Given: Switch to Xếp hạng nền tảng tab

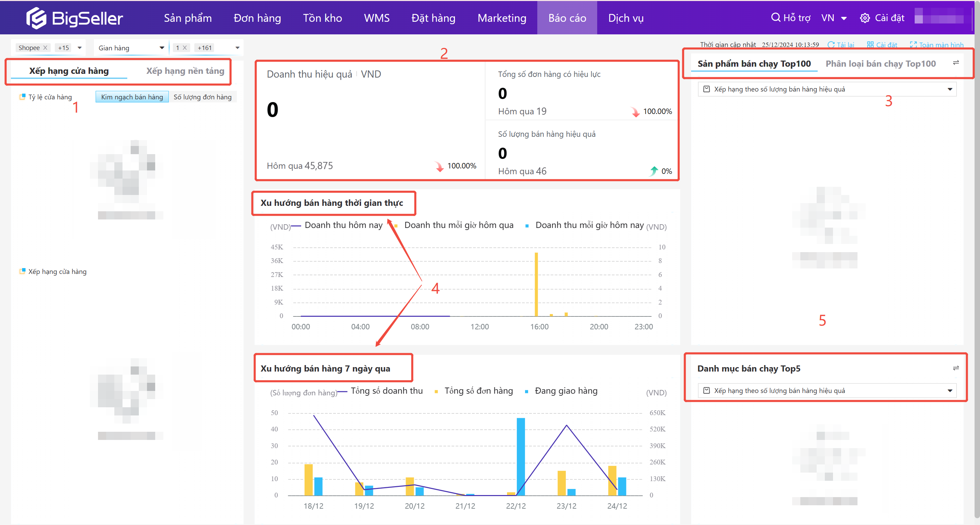Looking at the screenshot, I should coord(185,71).
